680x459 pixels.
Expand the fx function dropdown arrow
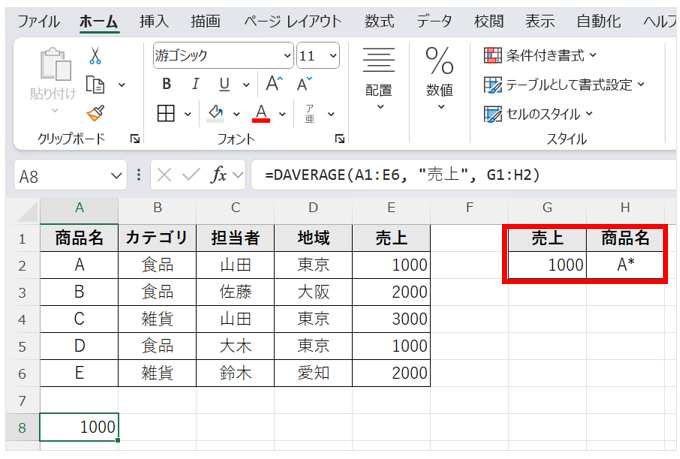point(238,175)
